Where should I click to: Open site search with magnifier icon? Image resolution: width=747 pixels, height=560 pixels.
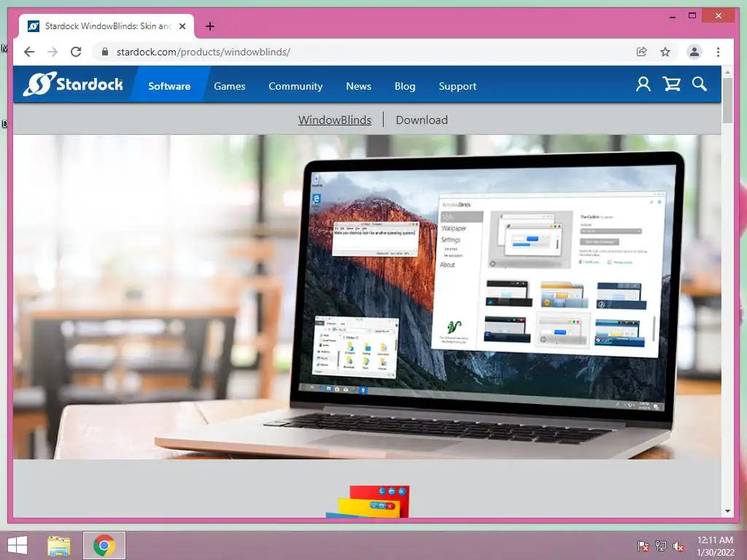[700, 85]
